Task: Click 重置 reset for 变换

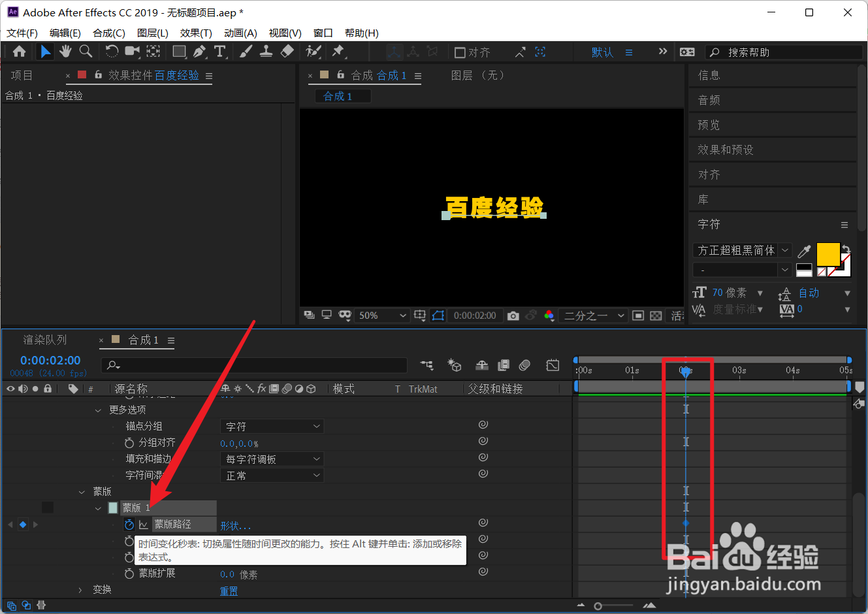Action: [229, 590]
